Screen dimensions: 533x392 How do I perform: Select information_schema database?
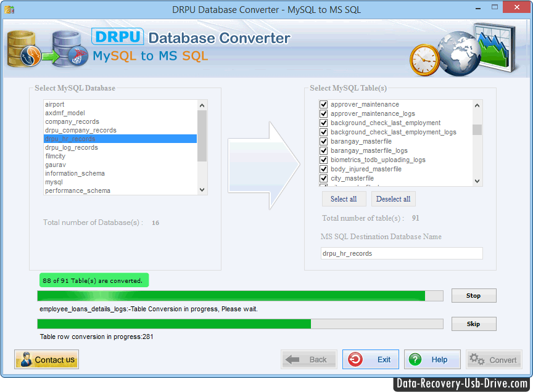point(120,173)
